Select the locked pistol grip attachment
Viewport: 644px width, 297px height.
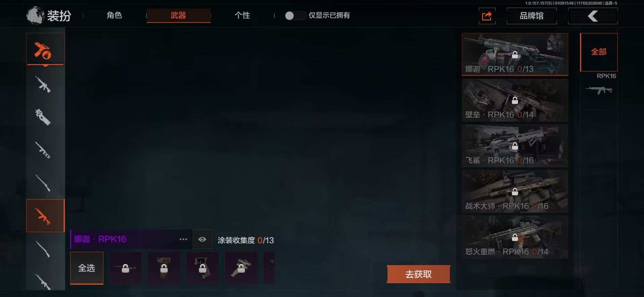pyautogui.click(x=202, y=268)
